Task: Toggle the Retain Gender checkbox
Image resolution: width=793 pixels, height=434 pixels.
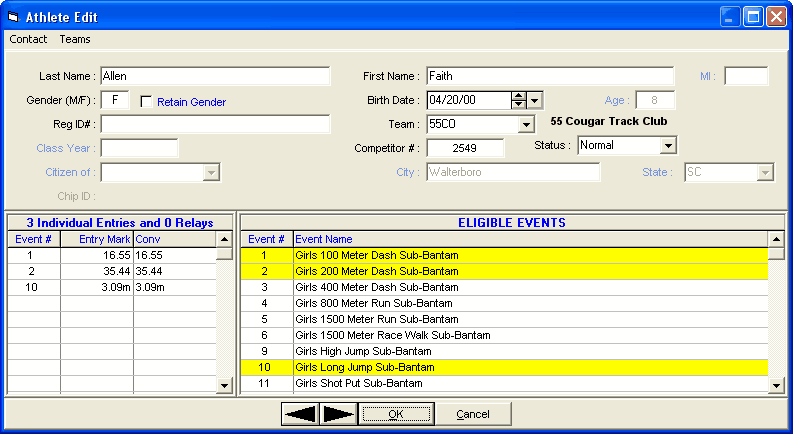Action: pos(146,102)
